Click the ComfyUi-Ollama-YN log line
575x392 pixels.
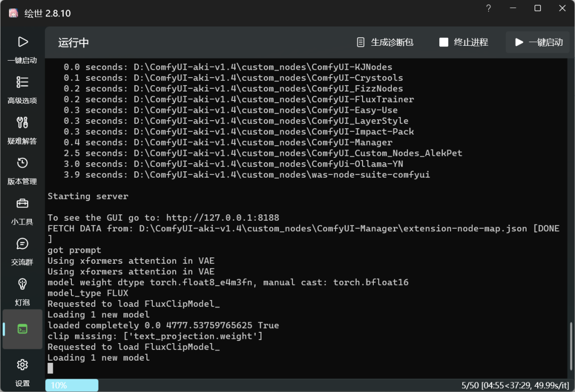click(x=233, y=164)
